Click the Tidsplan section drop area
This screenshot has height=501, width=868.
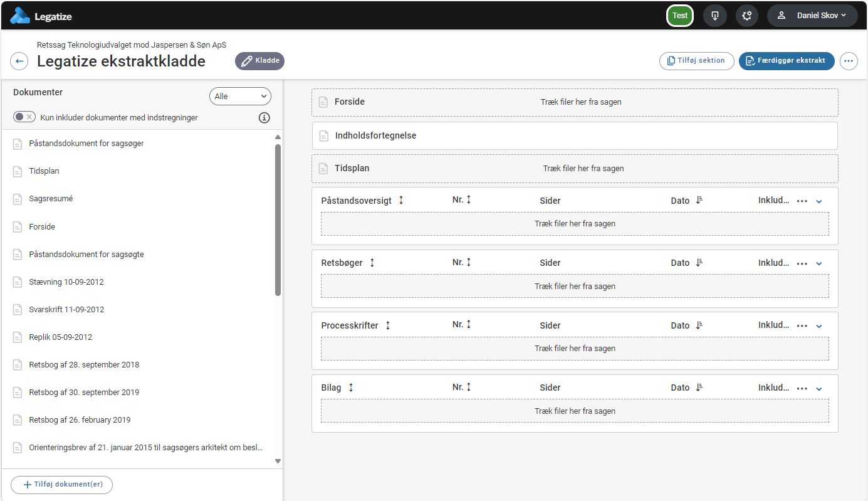coord(575,169)
